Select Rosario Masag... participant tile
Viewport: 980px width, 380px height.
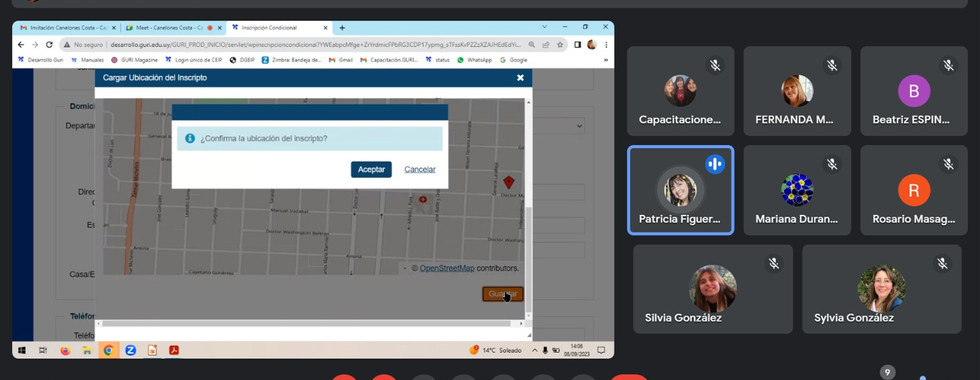[x=914, y=190]
